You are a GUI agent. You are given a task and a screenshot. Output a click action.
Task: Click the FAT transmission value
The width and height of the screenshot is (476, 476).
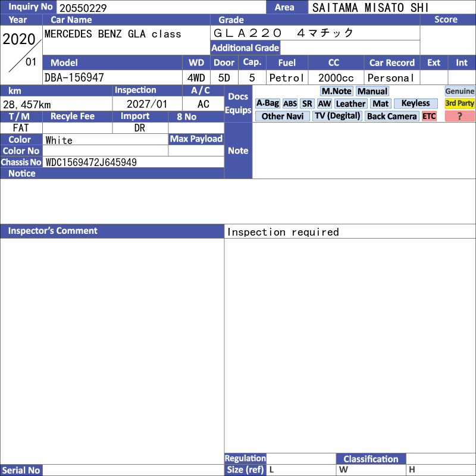click(21, 128)
